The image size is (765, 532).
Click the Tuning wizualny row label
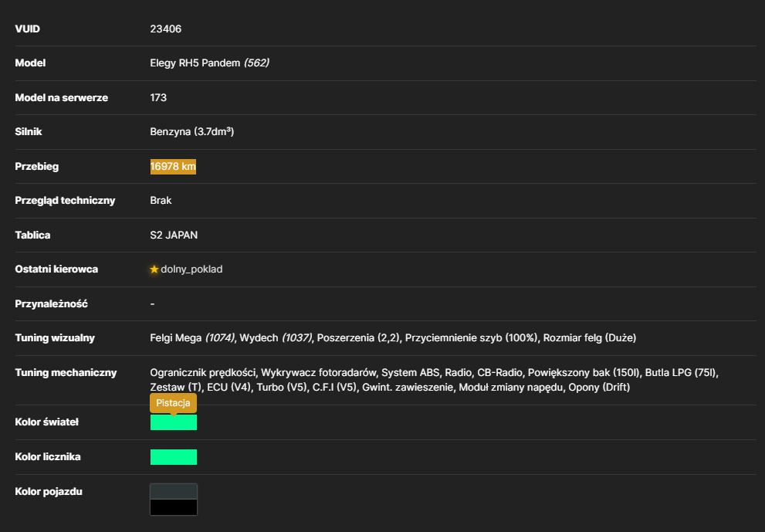55,337
